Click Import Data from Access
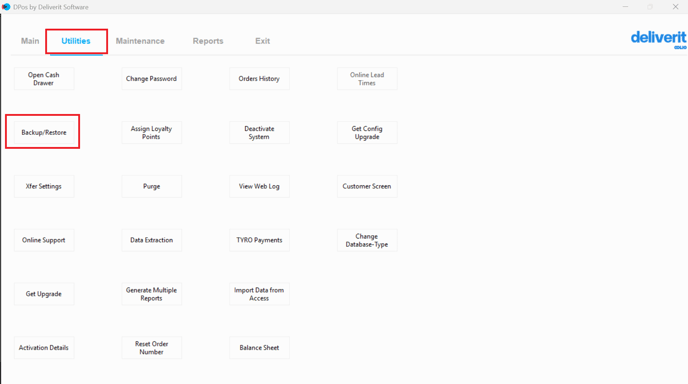The height and width of the screenshot is (384, 688). pos(259,294)
